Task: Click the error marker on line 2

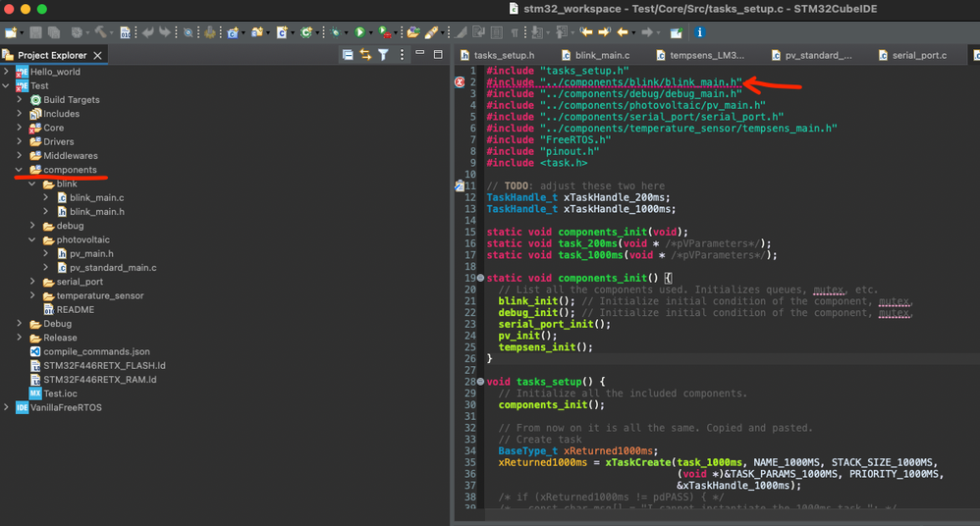Action: 460,82
